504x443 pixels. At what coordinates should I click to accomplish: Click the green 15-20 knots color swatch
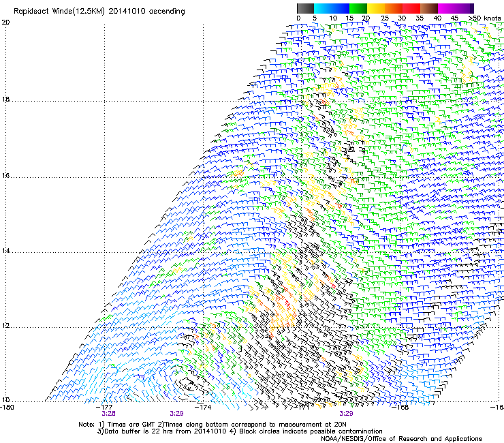coord(358,8)
